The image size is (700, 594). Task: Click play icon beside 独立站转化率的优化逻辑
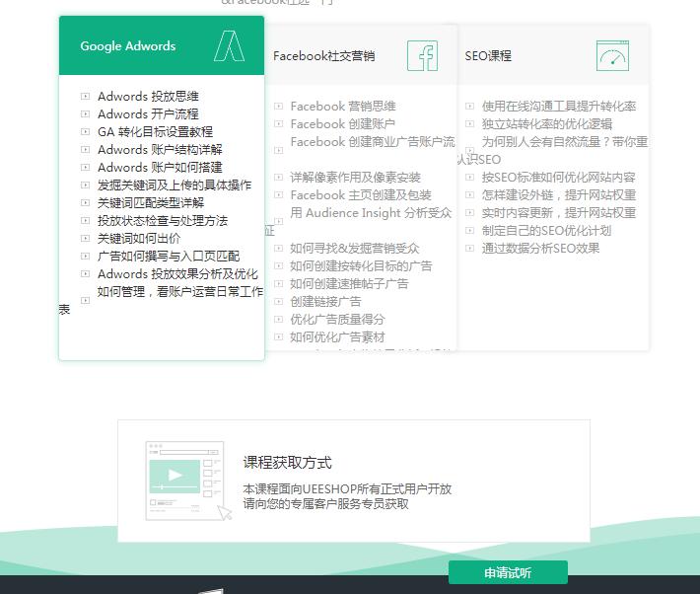(x=469, y=123)
